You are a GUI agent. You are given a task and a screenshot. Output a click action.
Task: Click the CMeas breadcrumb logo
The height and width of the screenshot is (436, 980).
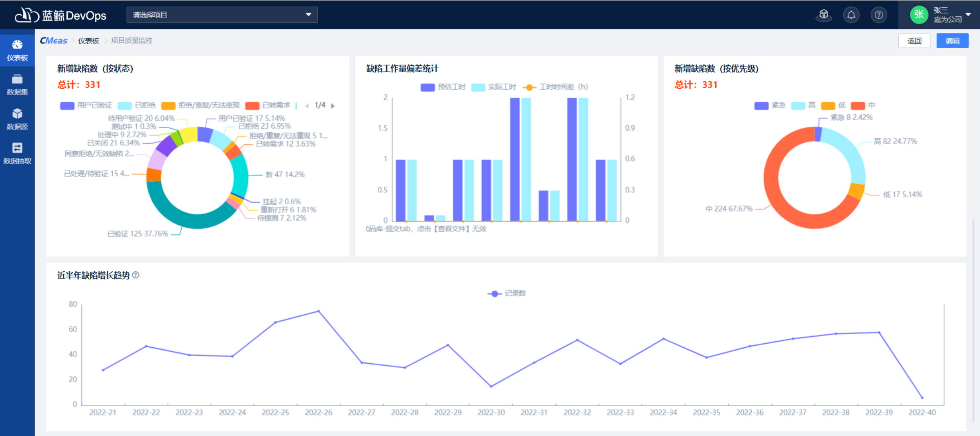click(53, 40)
